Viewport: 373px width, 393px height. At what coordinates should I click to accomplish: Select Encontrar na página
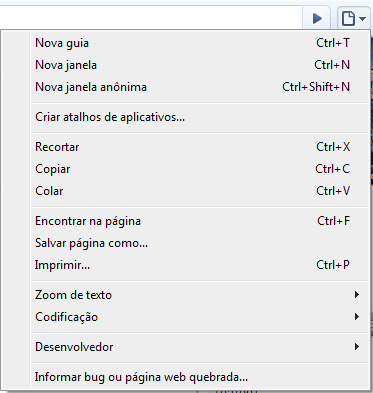(200, 221)
